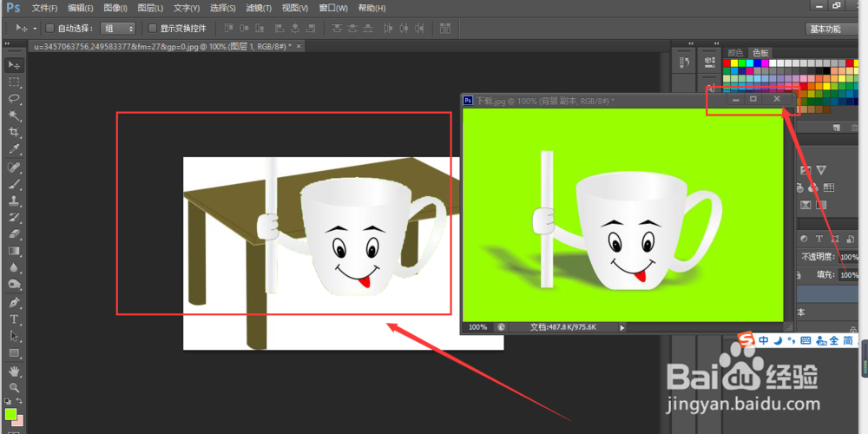Toggle the 显示变换控件 checkbox

pos(153,28)
